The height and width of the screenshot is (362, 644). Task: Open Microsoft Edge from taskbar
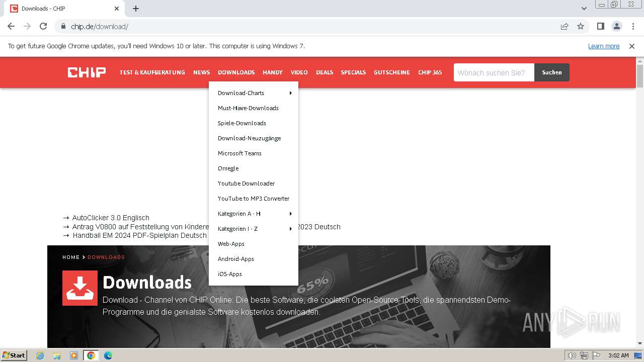(x=108, y=355)
